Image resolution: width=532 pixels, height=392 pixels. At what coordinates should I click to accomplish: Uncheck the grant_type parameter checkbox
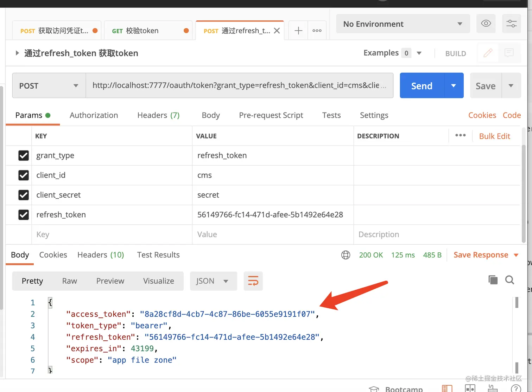point(24,155)
